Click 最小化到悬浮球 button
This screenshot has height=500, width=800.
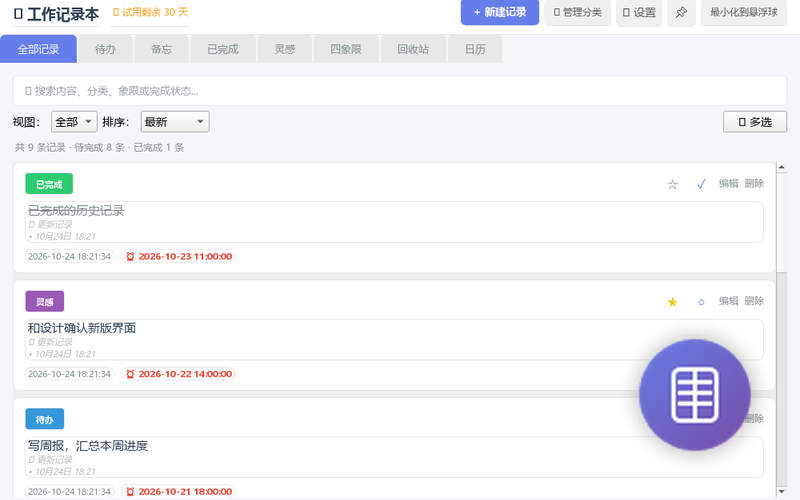(744, 12)
